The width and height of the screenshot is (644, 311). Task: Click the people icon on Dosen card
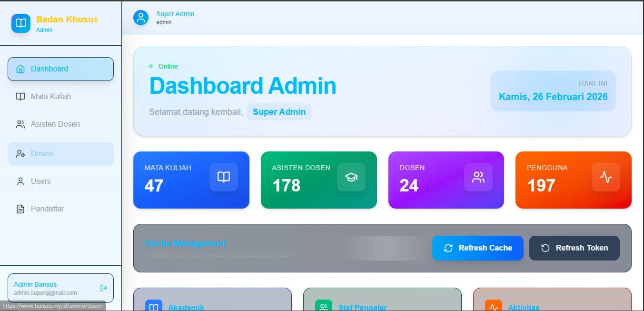(x=478, y=177)
